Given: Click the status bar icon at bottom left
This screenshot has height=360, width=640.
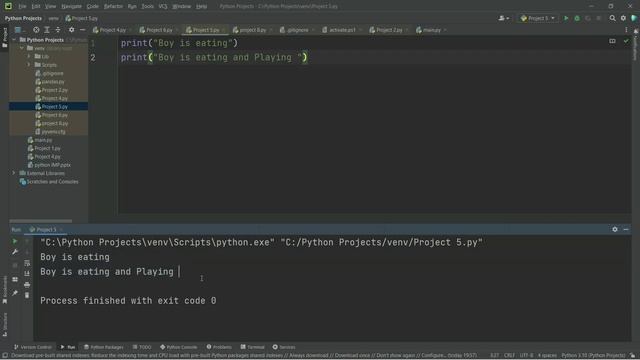Looking at the screenshot, I should (5, 356).
